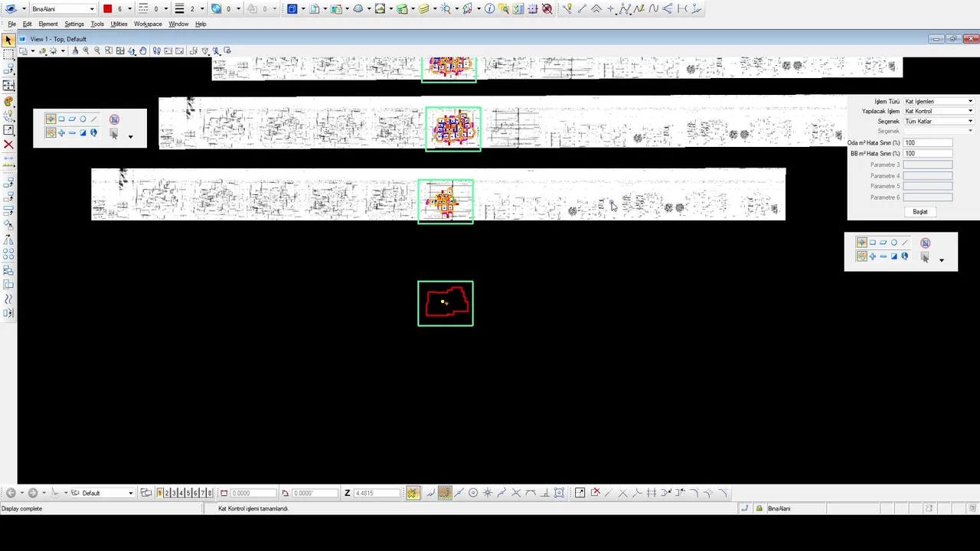Open the Tools menu
Screen dimensions: 980x551
[x=97, y=24]
